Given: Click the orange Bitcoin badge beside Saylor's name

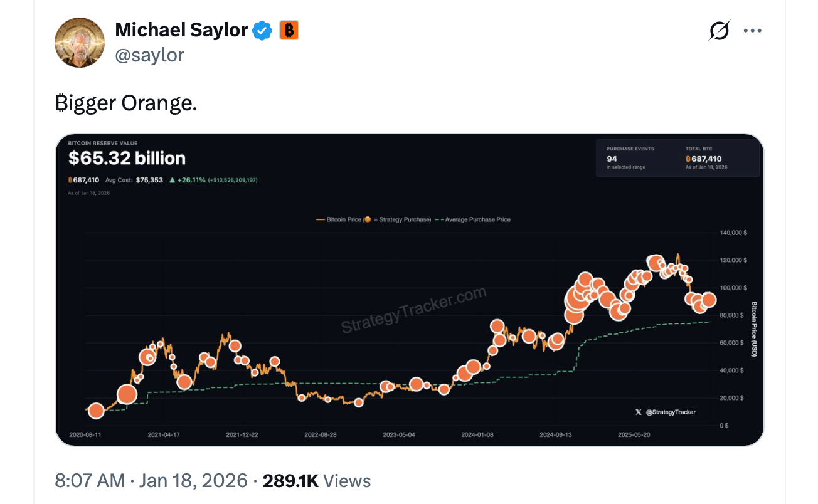Looking at the screenshot, I should [289, 29].
